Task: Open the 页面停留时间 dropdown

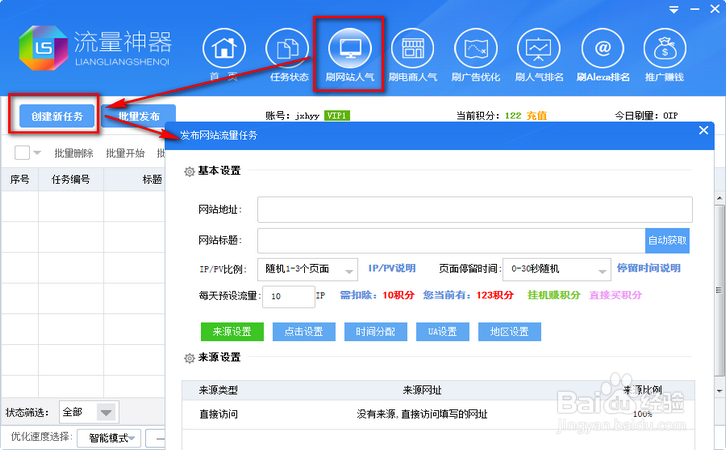Action: coord(557,269)
